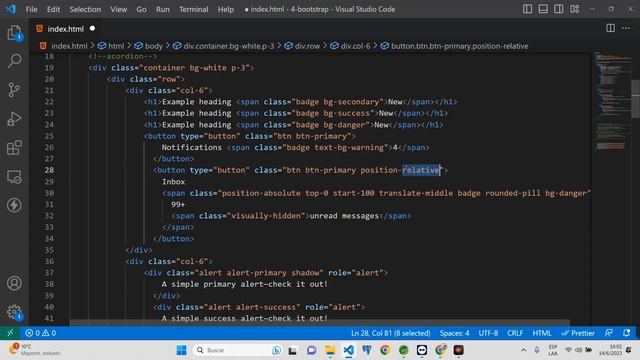Click the horizontal editor scrollbar

(319, 322)
